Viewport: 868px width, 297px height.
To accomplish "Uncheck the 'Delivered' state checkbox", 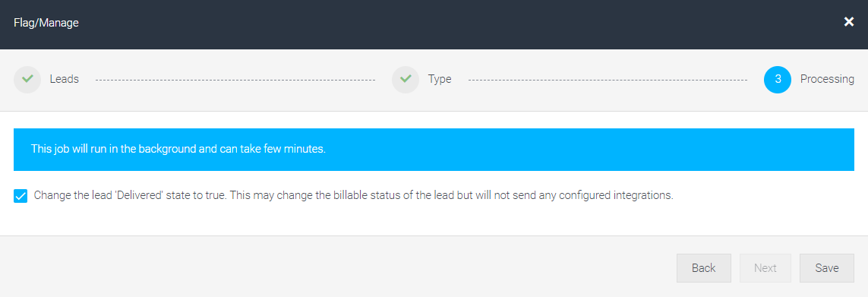I will pyautogui.click(x=21, y=196).
